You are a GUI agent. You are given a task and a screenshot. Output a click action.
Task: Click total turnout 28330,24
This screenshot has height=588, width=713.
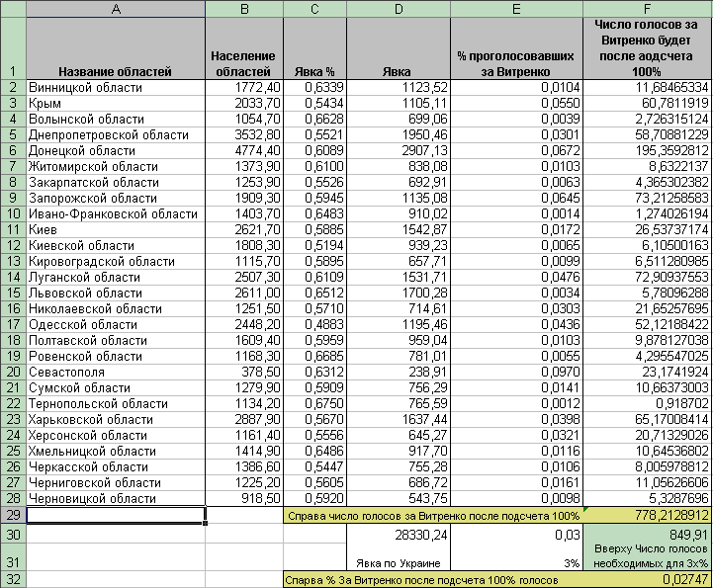399,535
